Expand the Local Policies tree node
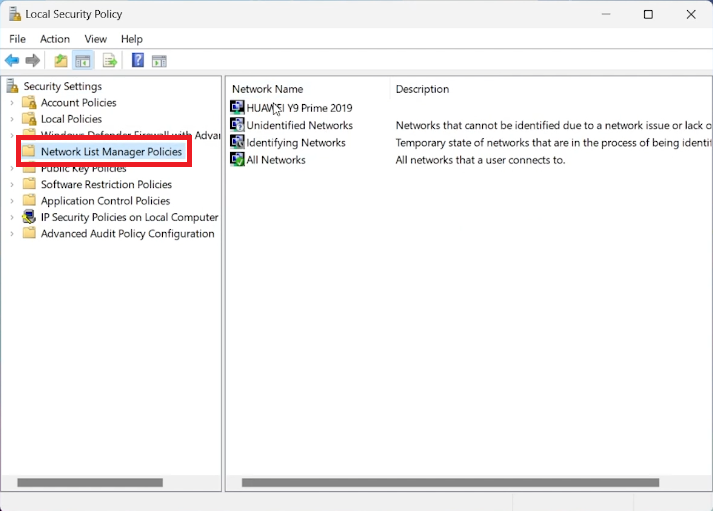This screenshot has width=713, height=511. coord(12,119)
